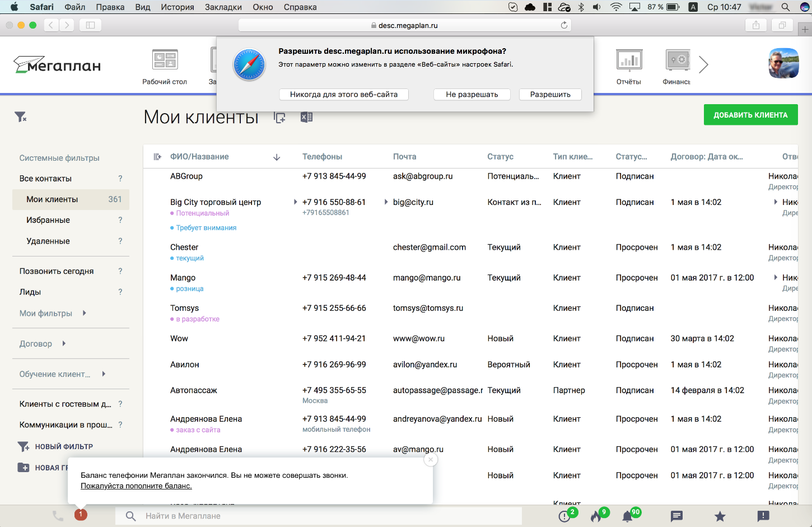Open the Рабочий стол module icon
812x527 pixels.
pyautogui.click(x=165, y=60)
